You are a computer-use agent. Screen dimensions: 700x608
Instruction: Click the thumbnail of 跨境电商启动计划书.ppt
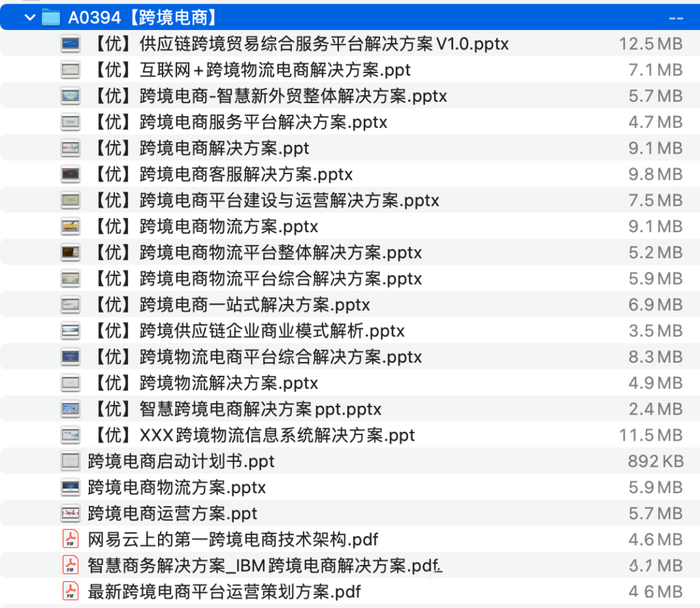click(70, 461)
